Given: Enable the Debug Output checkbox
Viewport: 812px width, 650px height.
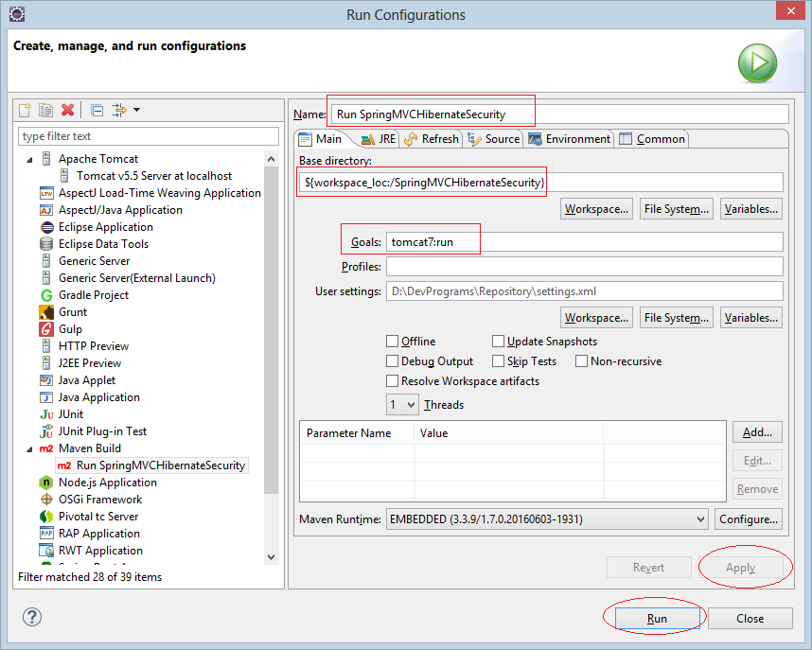Looking at the screenshot, I should pyautogui.click(x=393, y=361).
